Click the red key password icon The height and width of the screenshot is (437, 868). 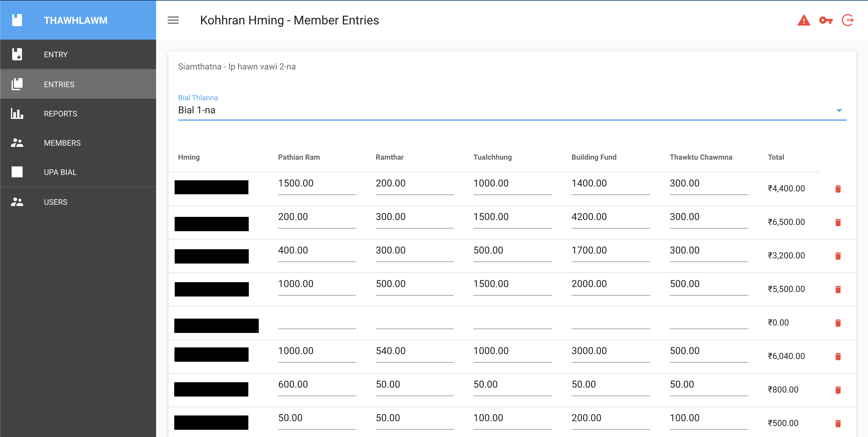826,20
